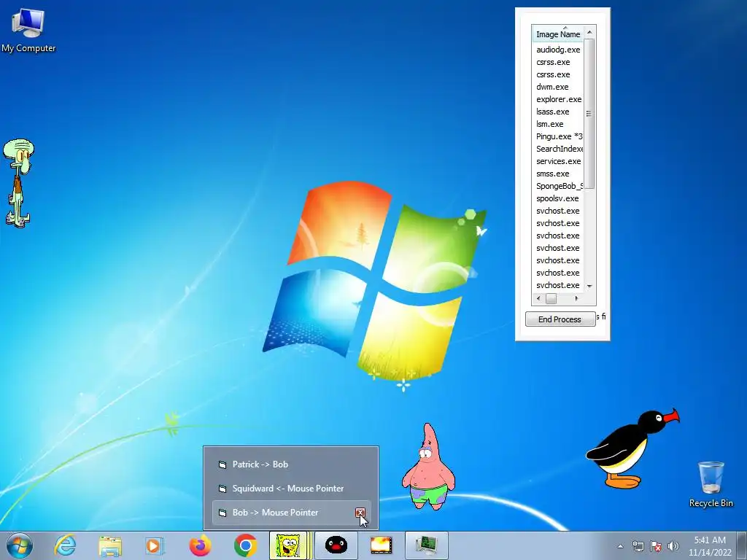Select the Pingu.exe *32 process

558,136
